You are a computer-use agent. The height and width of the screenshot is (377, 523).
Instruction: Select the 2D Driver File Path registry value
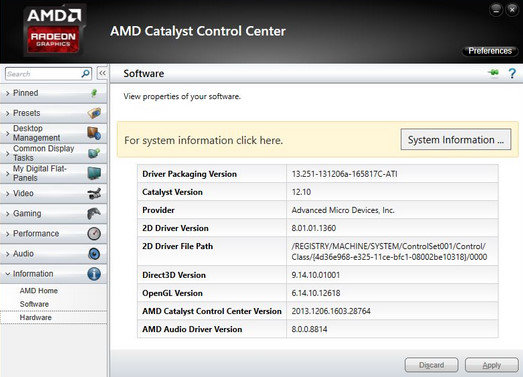pos(389,252)
